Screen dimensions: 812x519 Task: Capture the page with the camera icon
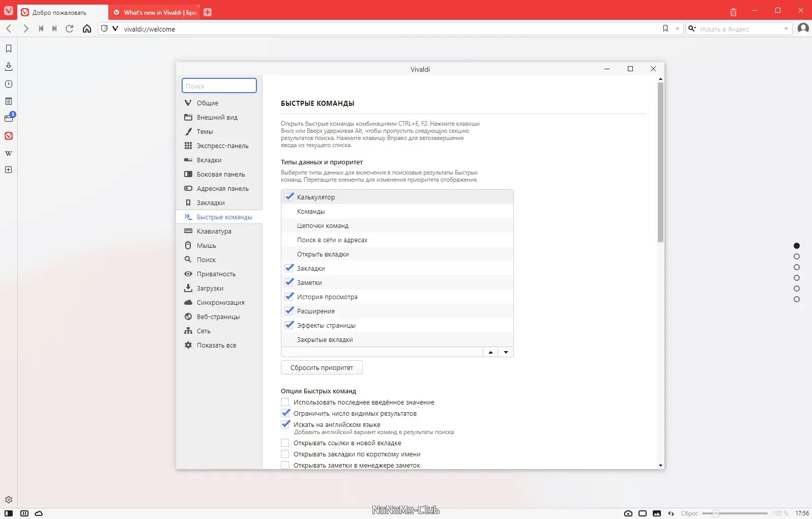pos(628,513)
